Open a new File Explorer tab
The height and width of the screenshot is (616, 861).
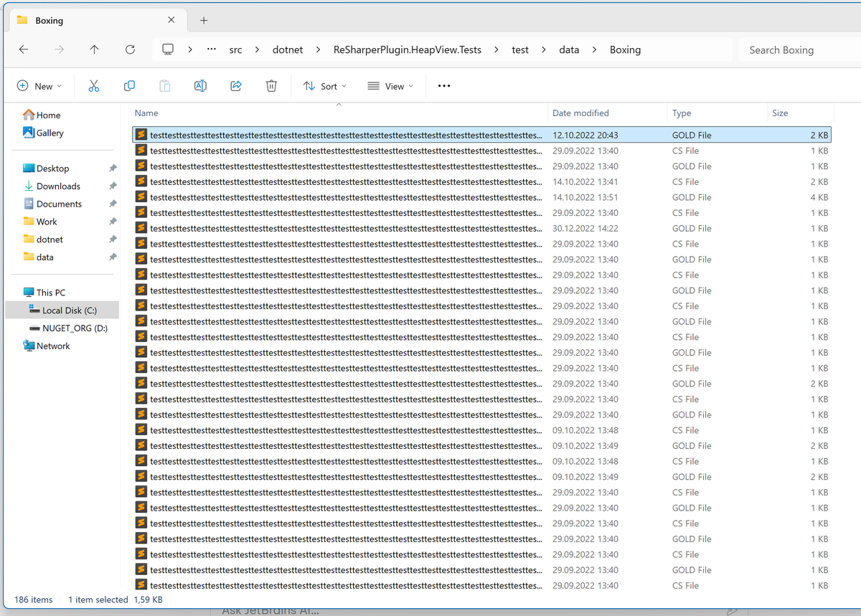203,20
